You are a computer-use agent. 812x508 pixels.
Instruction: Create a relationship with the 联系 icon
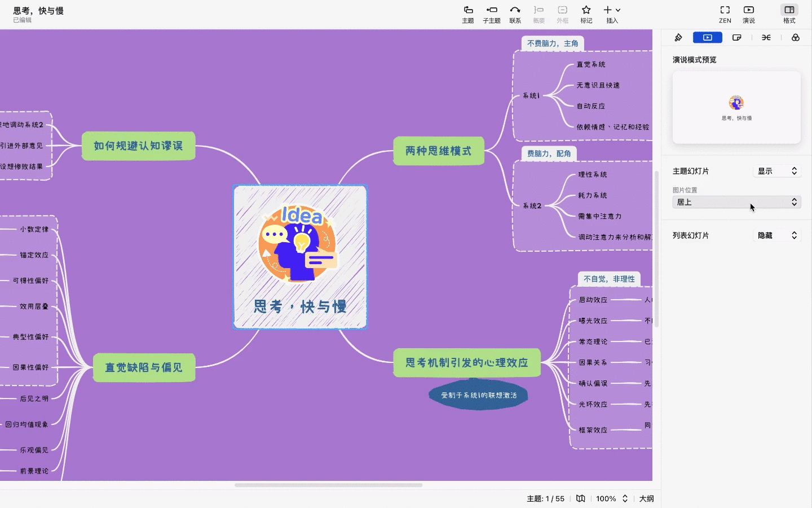tap(515, 14)
